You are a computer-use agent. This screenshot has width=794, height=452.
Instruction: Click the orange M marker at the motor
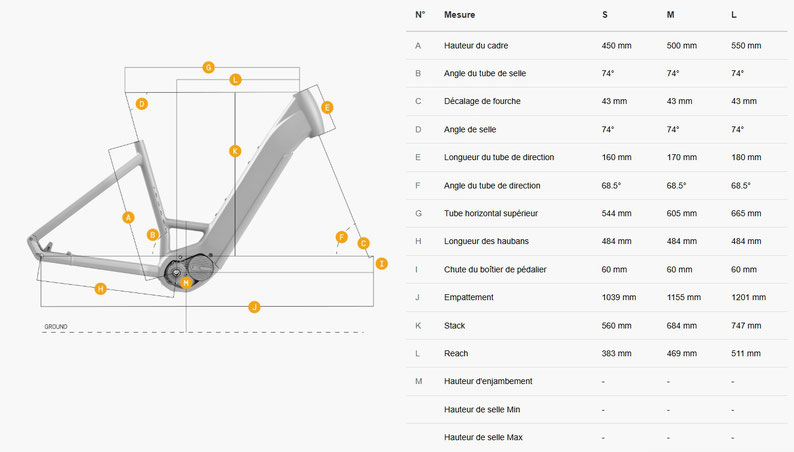pos(186,284)
